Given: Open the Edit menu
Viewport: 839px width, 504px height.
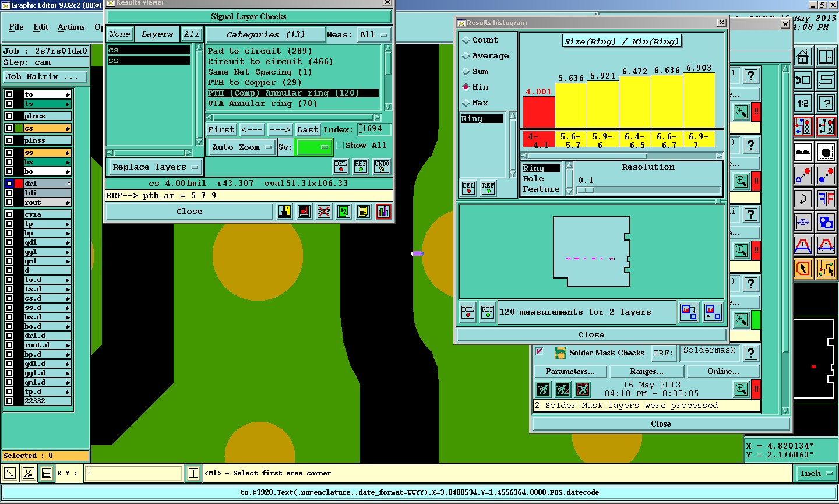Looking at the screenshot, I should [x=41, y=27].
